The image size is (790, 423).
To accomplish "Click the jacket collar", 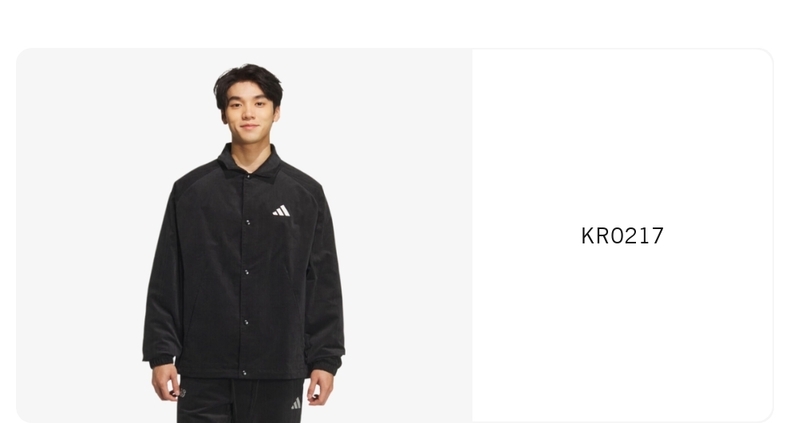I will [249, 162].
